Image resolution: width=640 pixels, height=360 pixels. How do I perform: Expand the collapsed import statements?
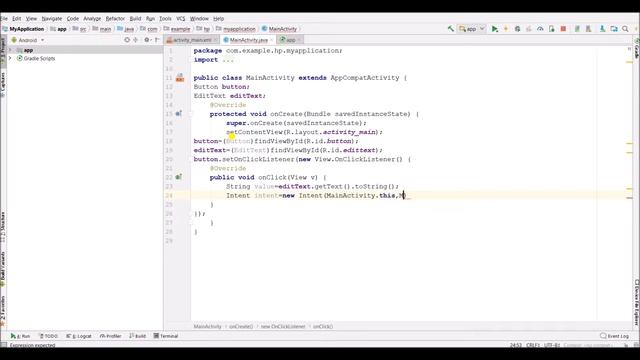[x=228, y=60]
